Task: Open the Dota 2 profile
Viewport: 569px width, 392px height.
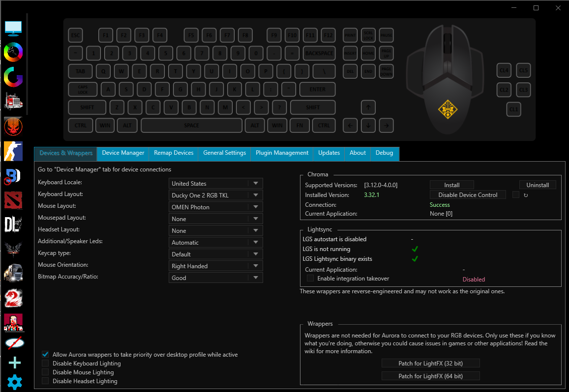Action: point(13,200)
